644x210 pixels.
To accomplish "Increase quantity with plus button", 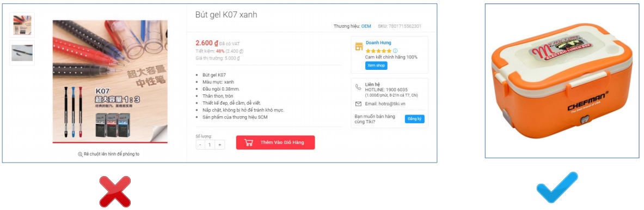I will point(220,145).
